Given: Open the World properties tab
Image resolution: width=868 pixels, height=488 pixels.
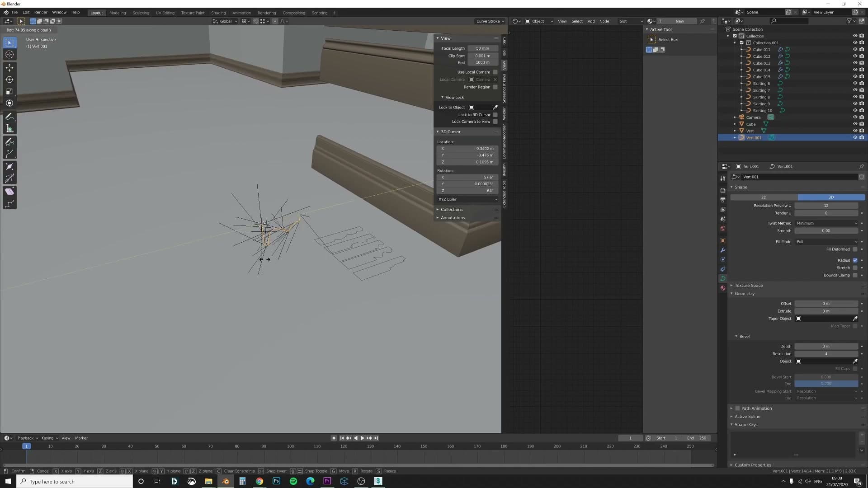Looking at the screenshot, I should click(x=723, y=229).
